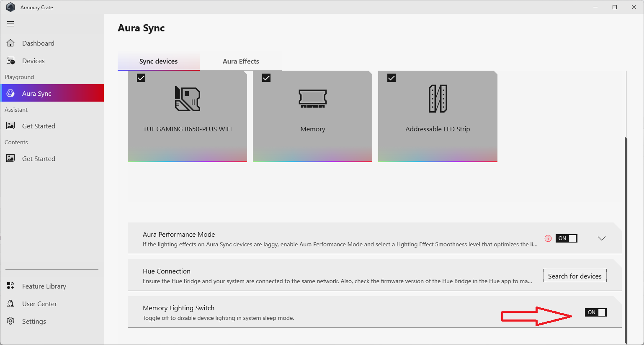Click the User Center bell icon
The width and height of the screenshot is (644, 345).
point(11,304)
